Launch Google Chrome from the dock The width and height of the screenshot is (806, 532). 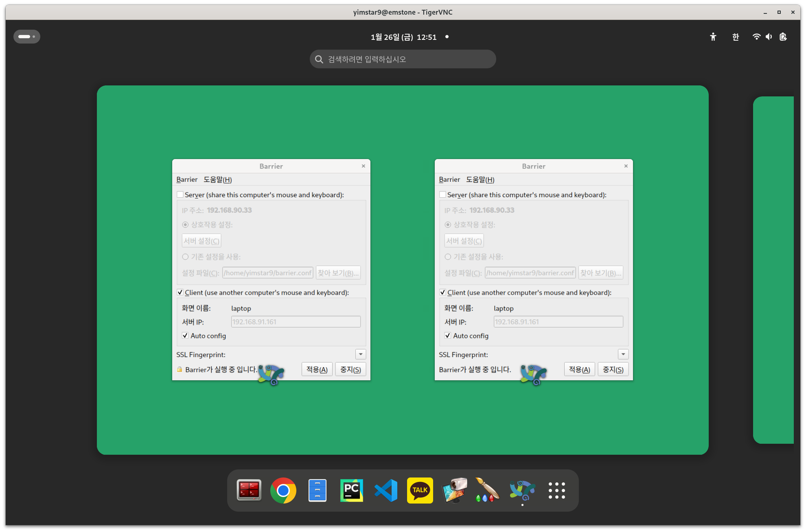pyautogui.click(x=283, y=490)
